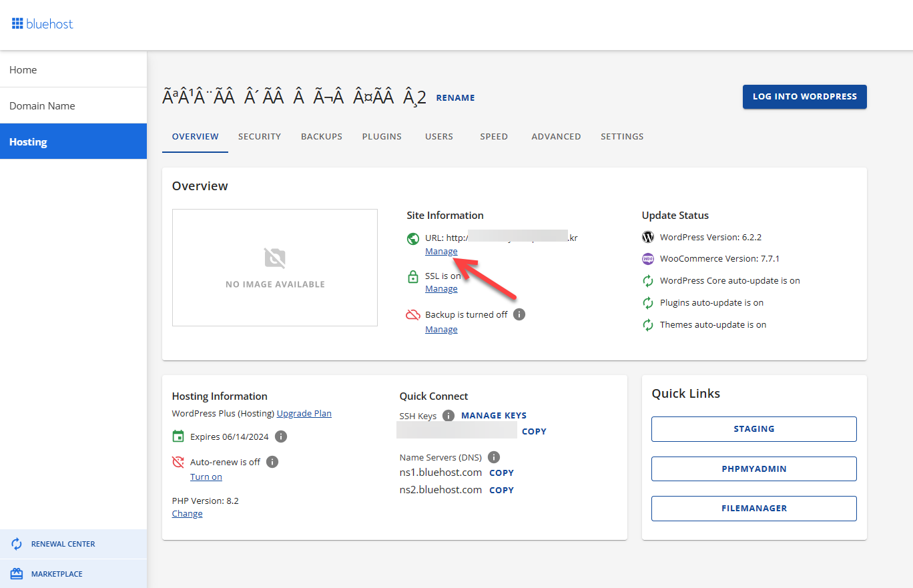Open info icon next to Backup is turned off
Screen dimensions: 913x588
pyautogui.click(x=519, y=314)
